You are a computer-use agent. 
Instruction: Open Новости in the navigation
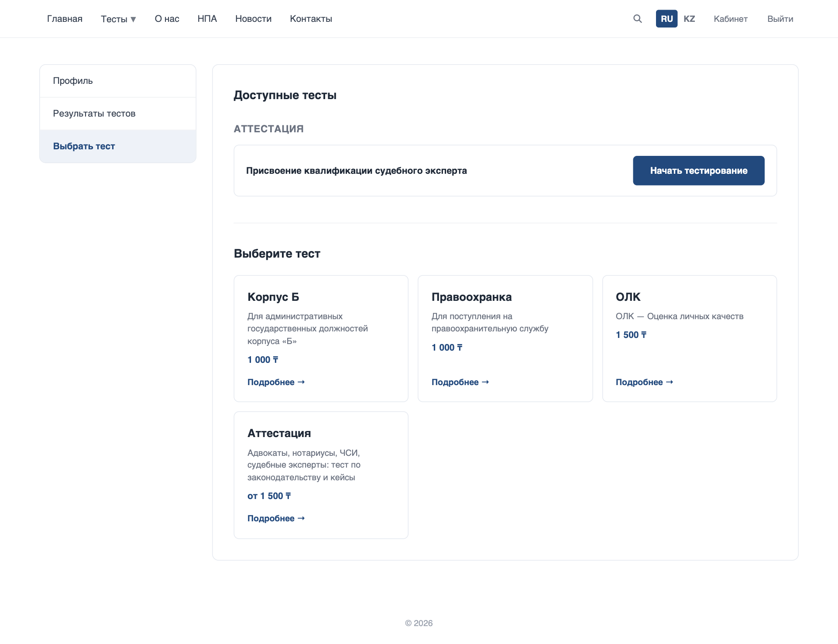pos(254,19)
